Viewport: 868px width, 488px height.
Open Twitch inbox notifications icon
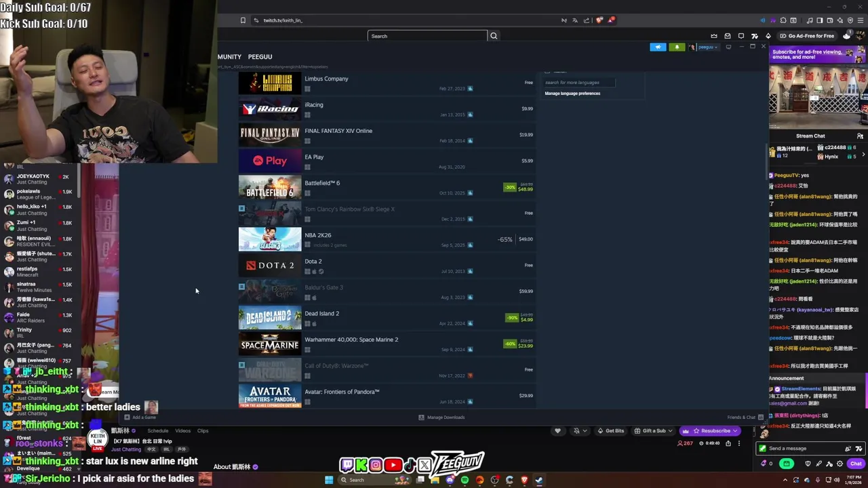728,36
